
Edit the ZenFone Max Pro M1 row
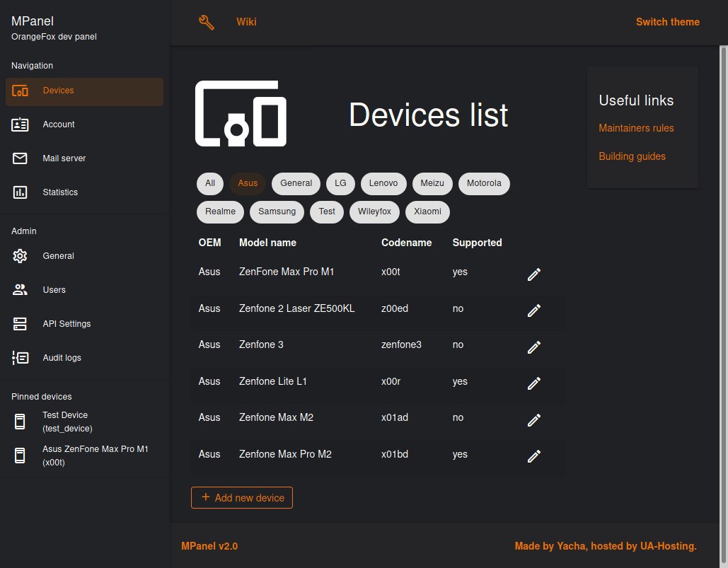[534, 274]
